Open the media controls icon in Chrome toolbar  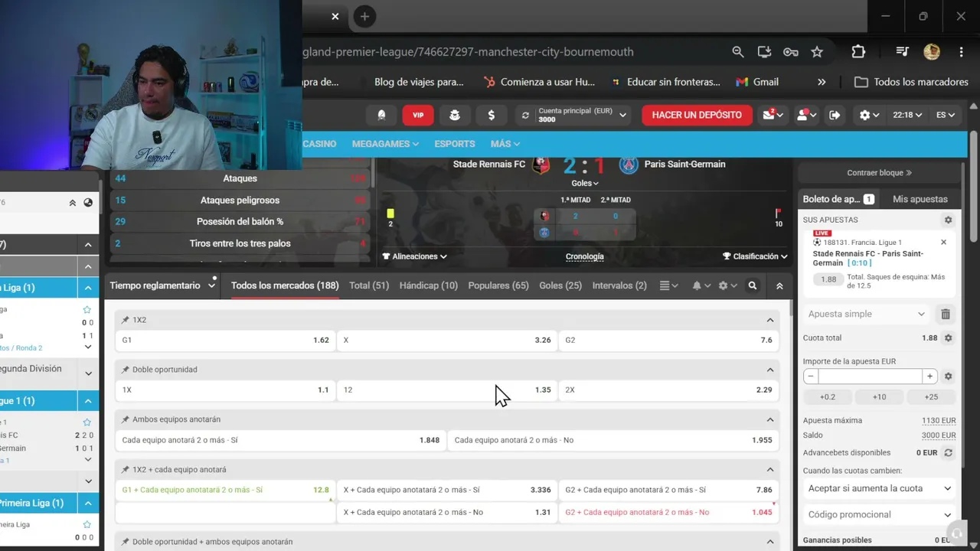[903, 52]
